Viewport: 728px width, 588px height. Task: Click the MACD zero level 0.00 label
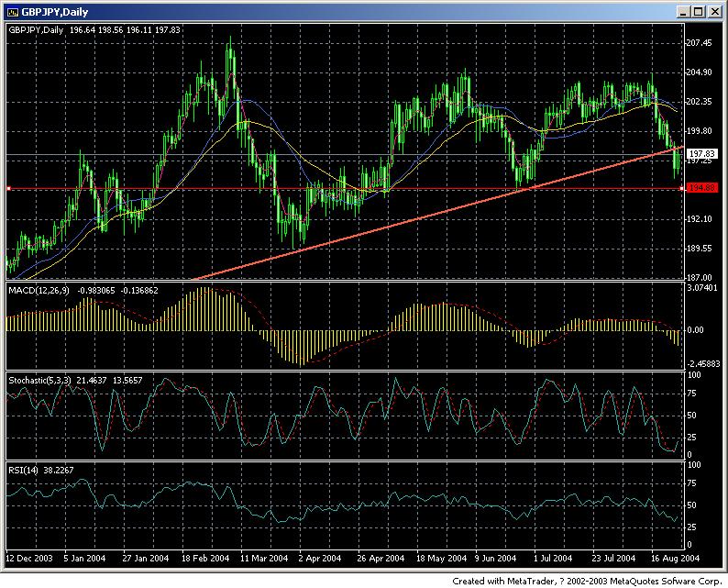click(695, 329)
